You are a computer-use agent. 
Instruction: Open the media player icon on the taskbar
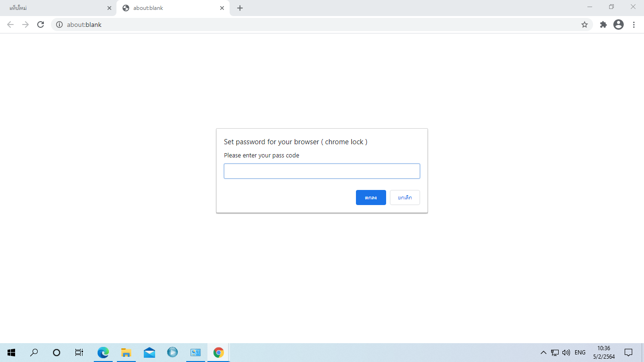point(172,352)
